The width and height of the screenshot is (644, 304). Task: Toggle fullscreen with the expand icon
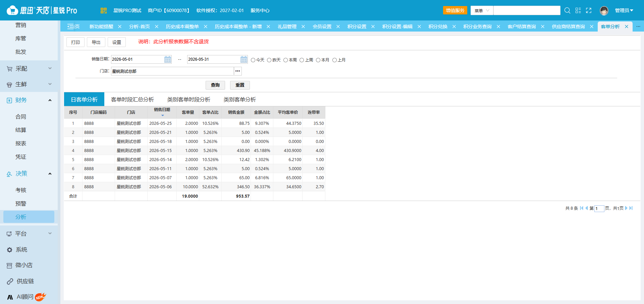589,10
